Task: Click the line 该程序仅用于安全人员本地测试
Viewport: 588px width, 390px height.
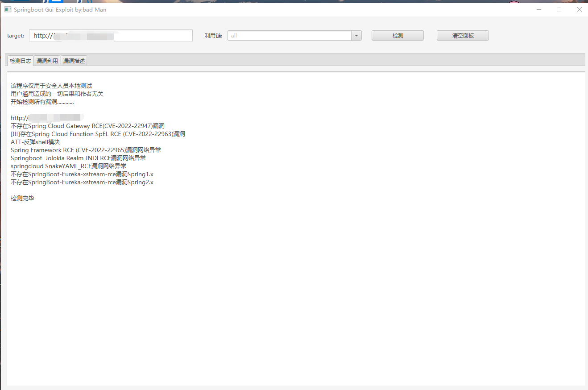Action: pos(51,86)
